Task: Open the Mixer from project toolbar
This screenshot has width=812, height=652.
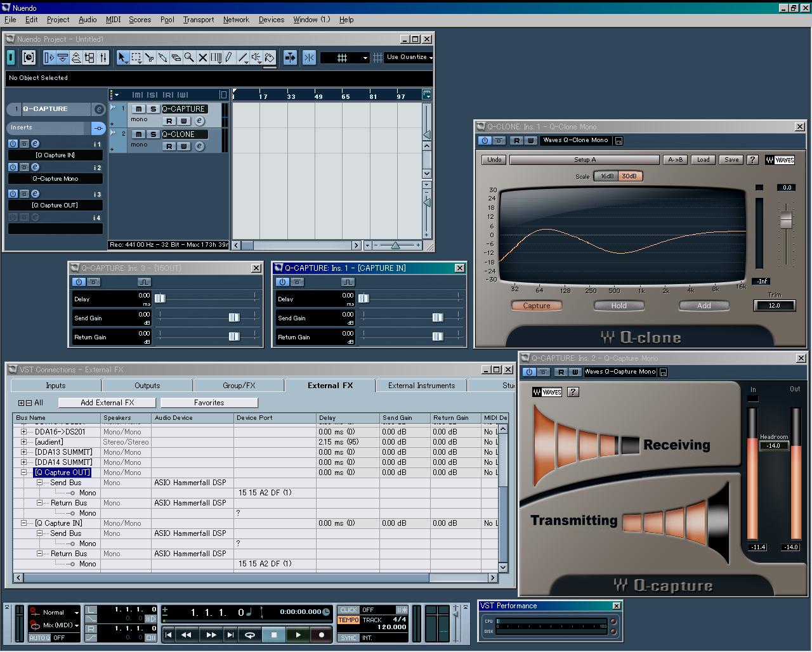Action: coord(104,58)
